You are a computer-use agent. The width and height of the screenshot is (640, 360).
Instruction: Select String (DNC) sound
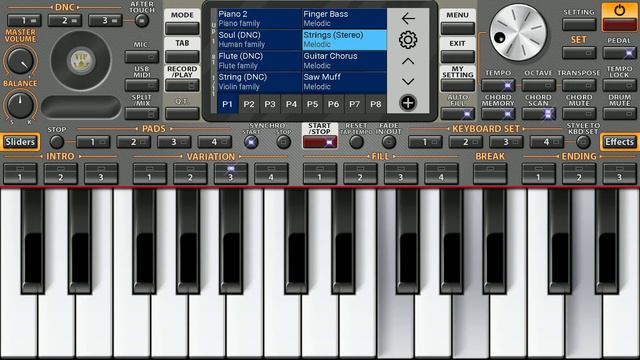pos(259,82)
